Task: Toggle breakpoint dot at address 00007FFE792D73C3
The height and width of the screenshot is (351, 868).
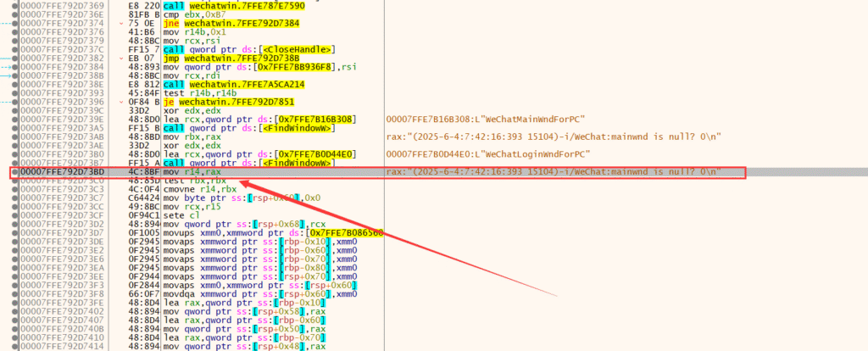Action: [14, 189]
